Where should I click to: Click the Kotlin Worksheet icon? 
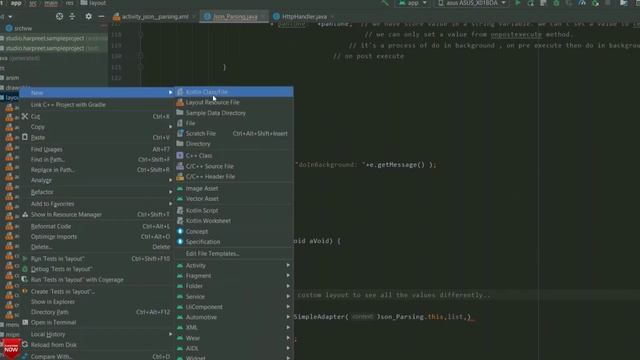[x=180, y=221]
